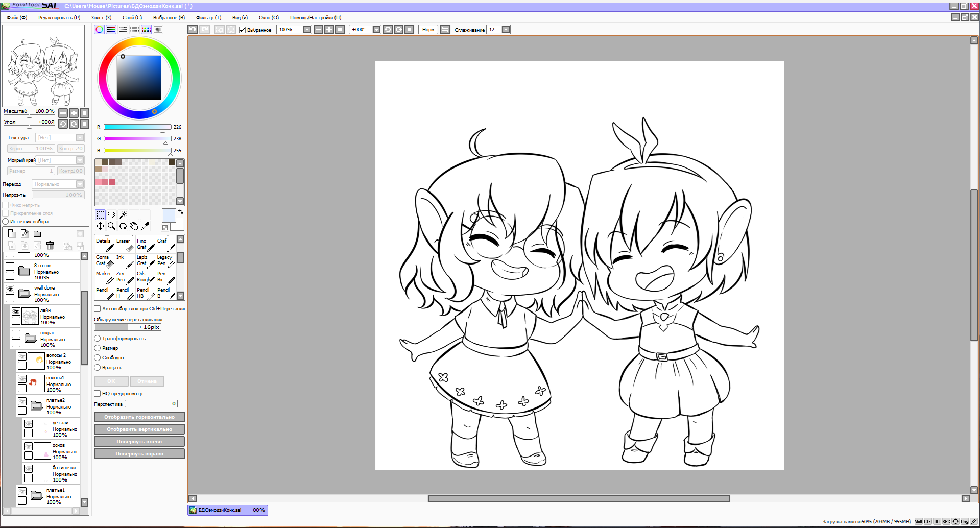Hide the 'well done' folder layer

(10, 289)
